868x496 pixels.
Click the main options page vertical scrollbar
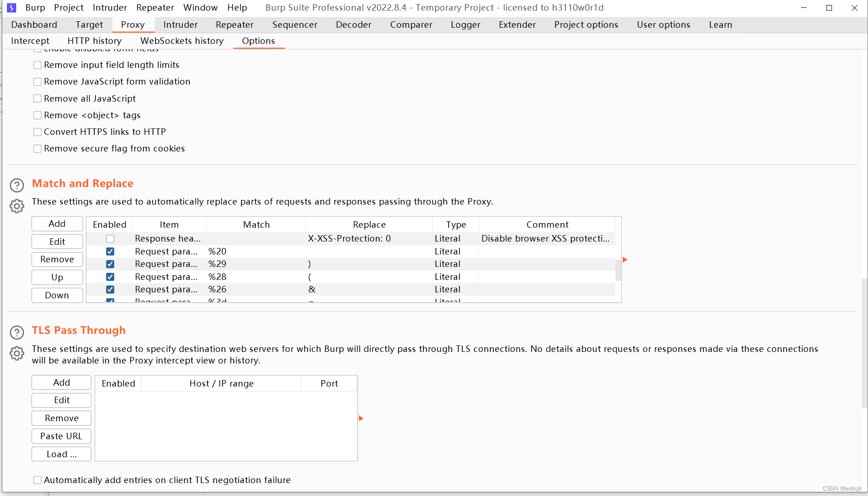click(864, 343)
